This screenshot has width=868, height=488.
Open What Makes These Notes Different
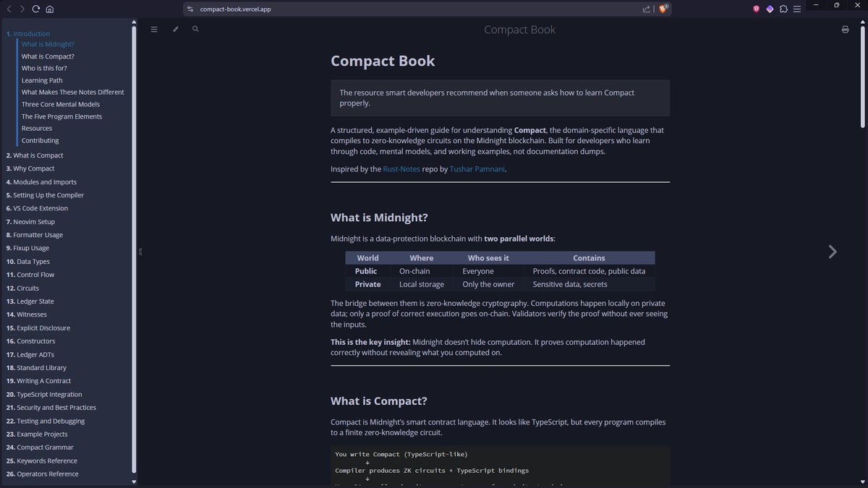click(x=73, y=93)
